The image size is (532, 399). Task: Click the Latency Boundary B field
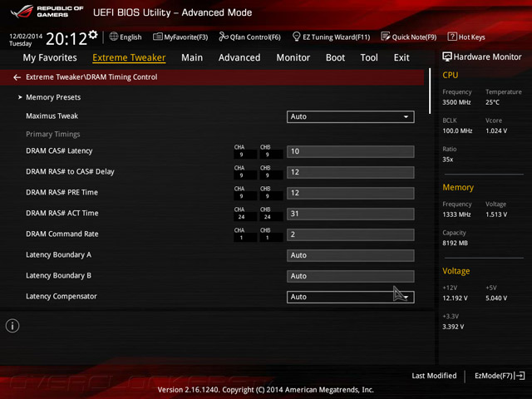[x=351, y=276]
